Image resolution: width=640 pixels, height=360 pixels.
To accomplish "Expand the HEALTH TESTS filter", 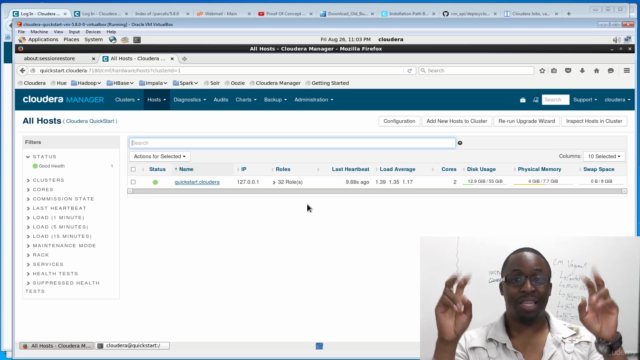I will 52,274.
